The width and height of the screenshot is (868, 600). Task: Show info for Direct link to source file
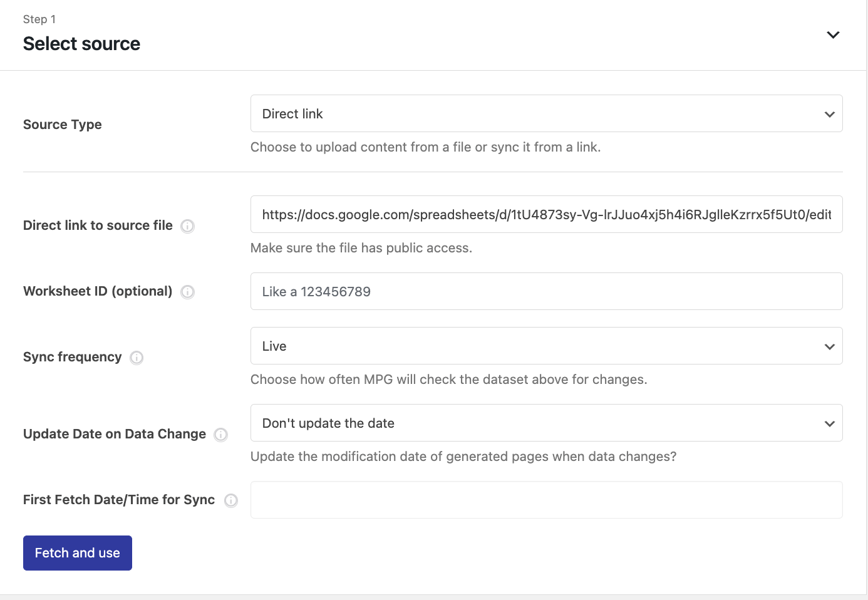[x=187, y=226]
